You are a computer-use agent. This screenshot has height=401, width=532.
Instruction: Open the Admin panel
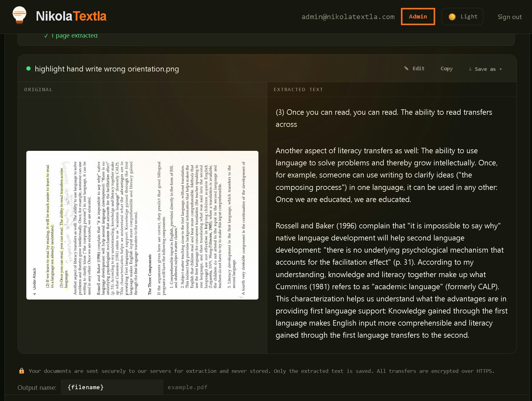pos(418,17)
